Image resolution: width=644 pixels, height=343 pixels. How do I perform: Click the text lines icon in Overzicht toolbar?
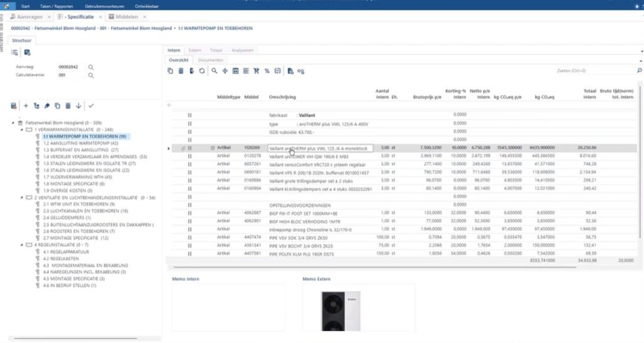coord(246,71)
